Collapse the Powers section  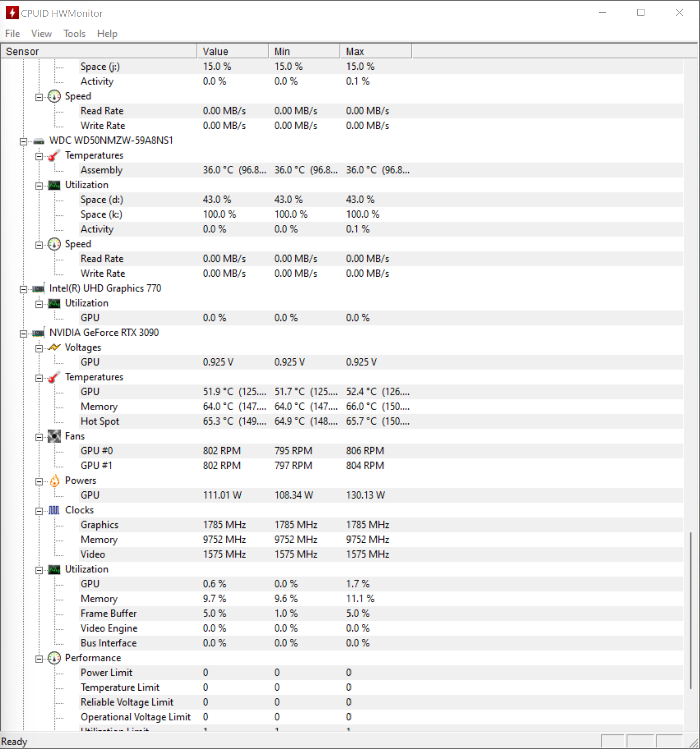(39, 482)
